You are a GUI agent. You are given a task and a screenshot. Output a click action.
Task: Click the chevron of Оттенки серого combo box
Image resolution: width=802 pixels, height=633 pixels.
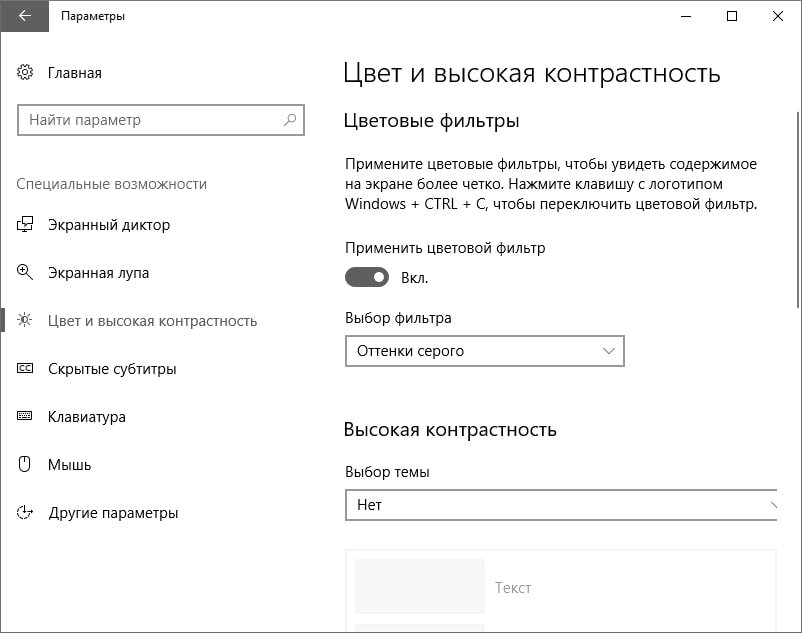608,351
